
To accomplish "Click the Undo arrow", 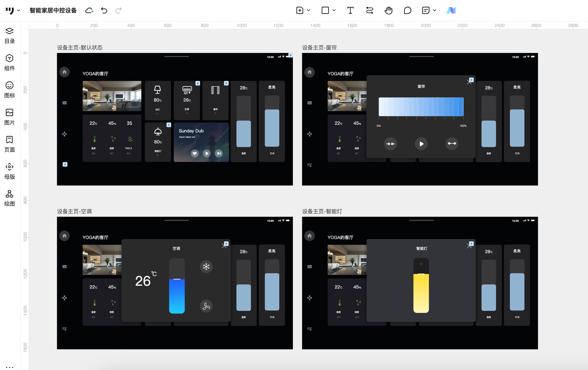I will [104, 10].
